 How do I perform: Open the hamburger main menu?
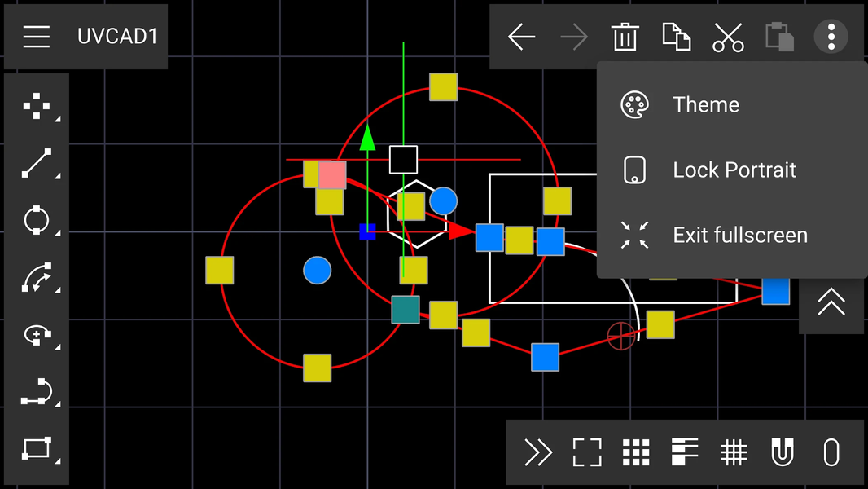(x=37, y=37)
